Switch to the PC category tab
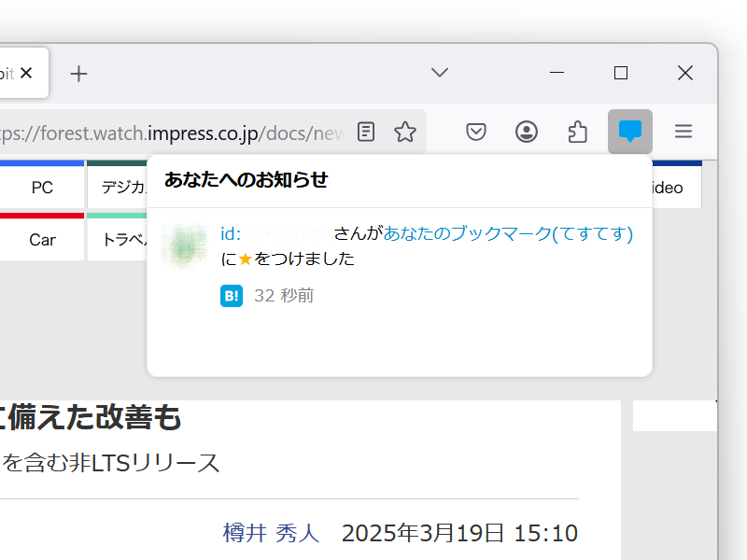 41,187
